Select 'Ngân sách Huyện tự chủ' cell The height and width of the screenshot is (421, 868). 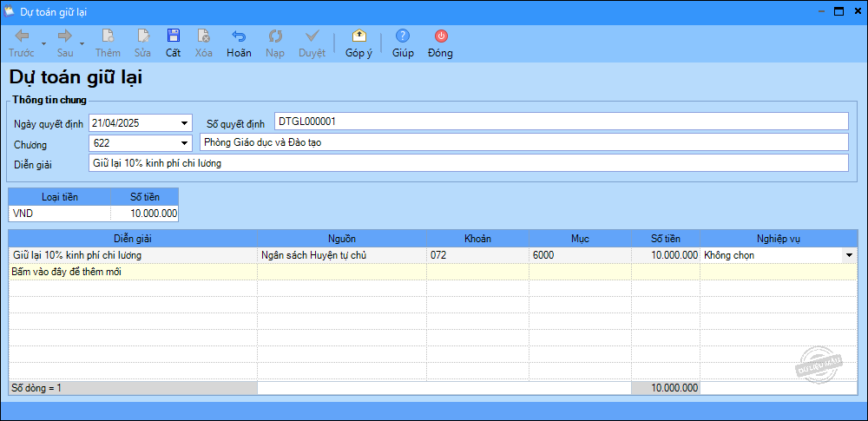[x=342, y=255]
